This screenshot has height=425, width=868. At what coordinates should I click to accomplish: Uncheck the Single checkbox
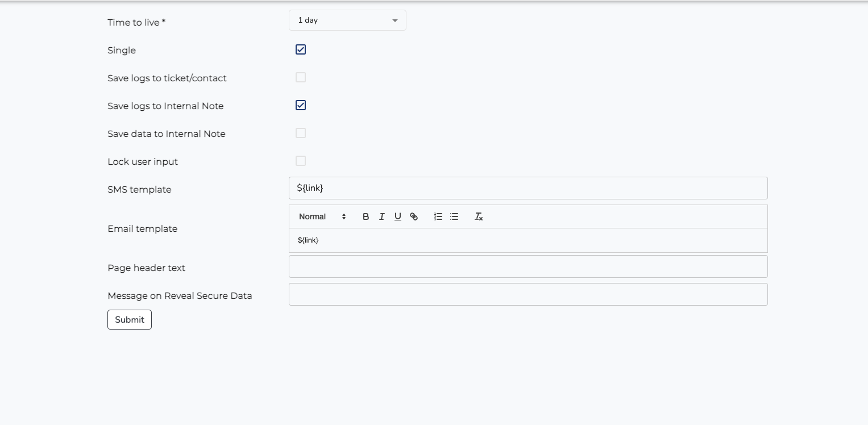coord(301,49)
